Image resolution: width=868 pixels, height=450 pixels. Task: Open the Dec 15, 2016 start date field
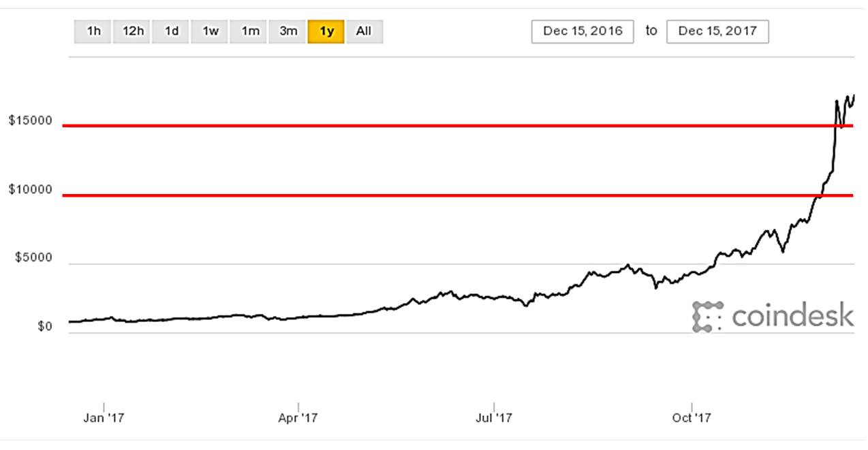(x=583, y=31)
